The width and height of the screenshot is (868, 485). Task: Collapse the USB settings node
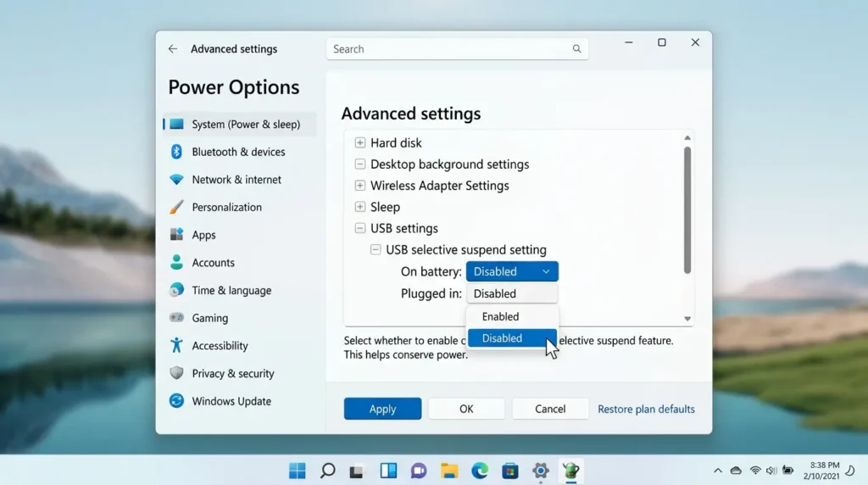tap(359, 228)
